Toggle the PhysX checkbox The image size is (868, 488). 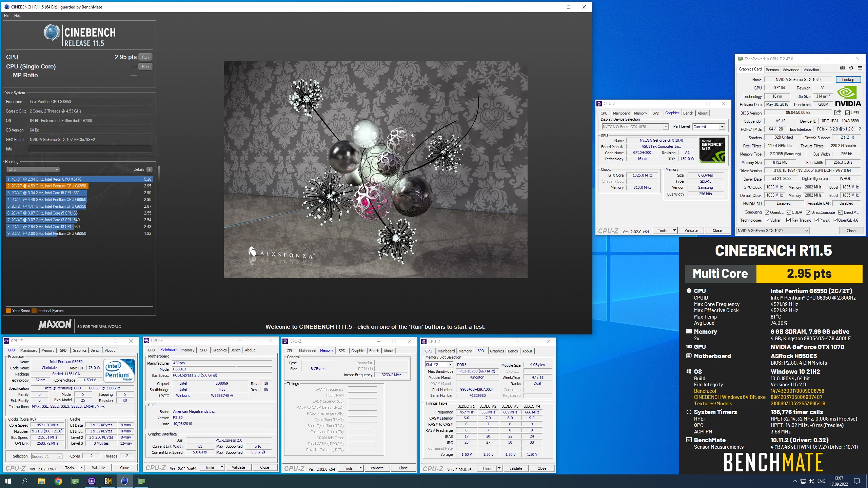tap(816, 220)
